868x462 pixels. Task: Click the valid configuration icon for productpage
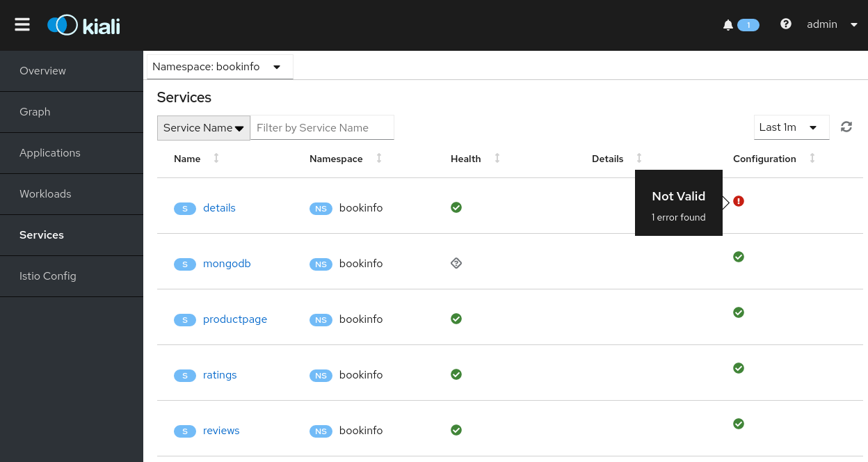739,312
